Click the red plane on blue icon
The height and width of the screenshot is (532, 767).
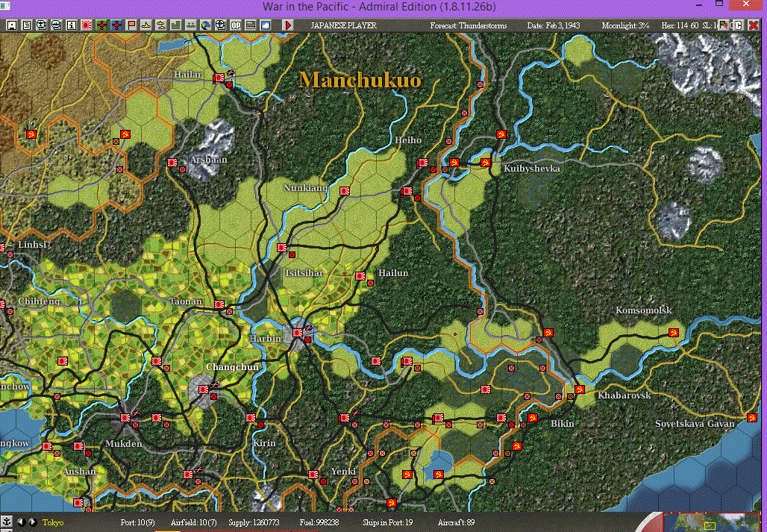[116, 25]
